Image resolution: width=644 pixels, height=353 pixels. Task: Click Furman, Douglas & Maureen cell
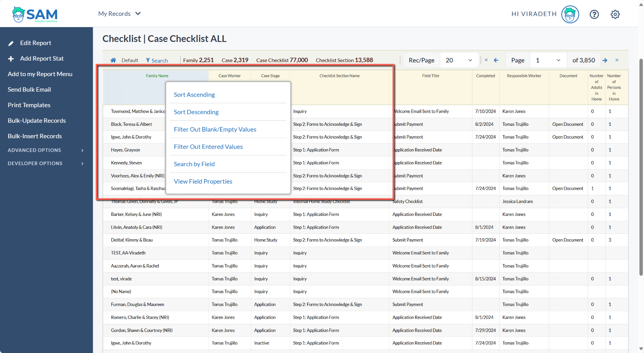(x=137, y=304)
